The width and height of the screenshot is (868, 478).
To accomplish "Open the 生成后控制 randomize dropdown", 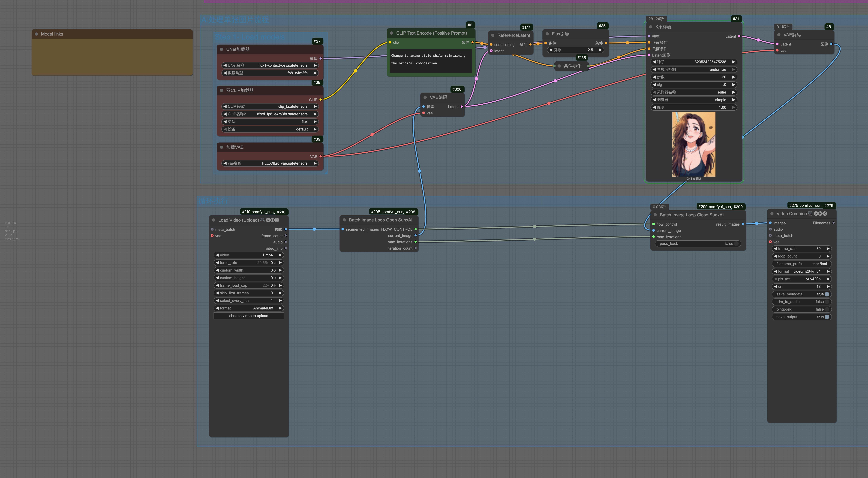I will tap(694, 70).
